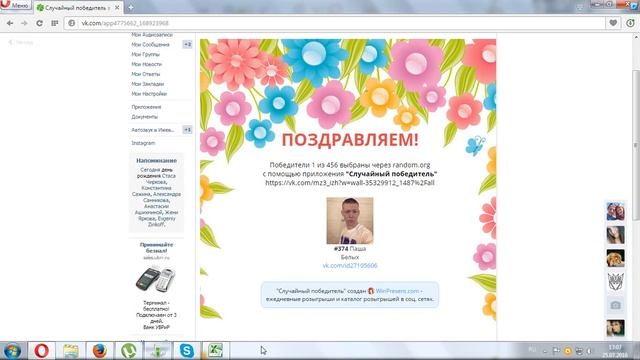Image resolution: width=640 pixels, height=360 pixels.
Task: Open Excel from the taskbar
Action: (x=215, y=351)
